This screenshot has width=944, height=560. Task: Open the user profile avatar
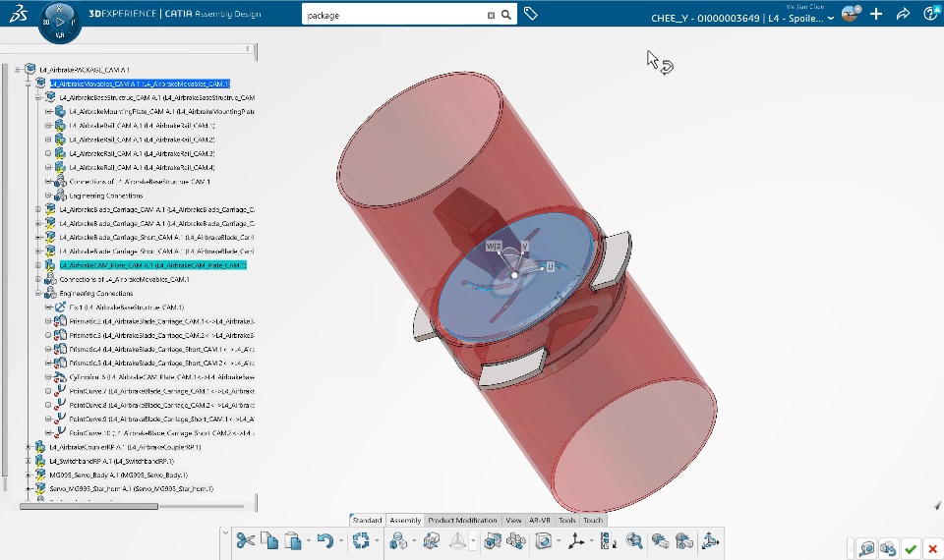tap(851, 13)
